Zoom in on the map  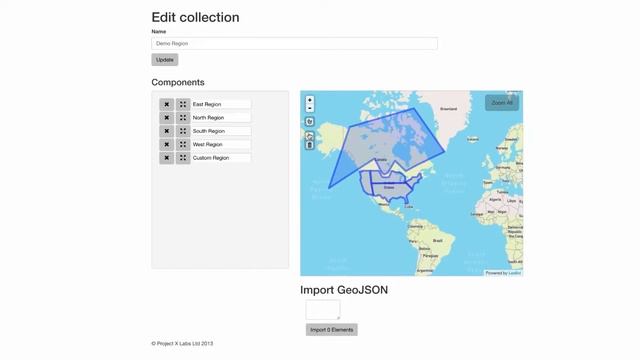point(310,100)
